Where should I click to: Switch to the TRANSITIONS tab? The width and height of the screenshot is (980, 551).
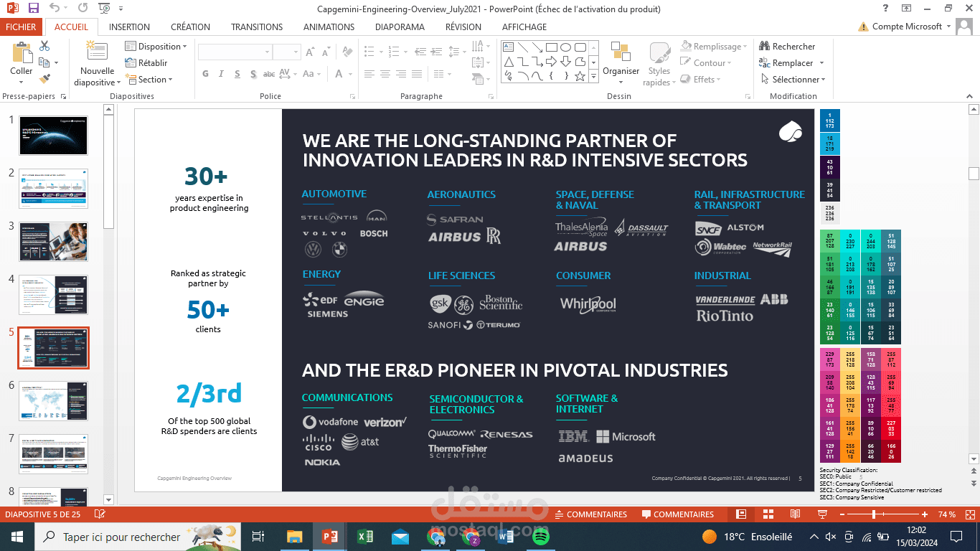[x=257, y=27]
